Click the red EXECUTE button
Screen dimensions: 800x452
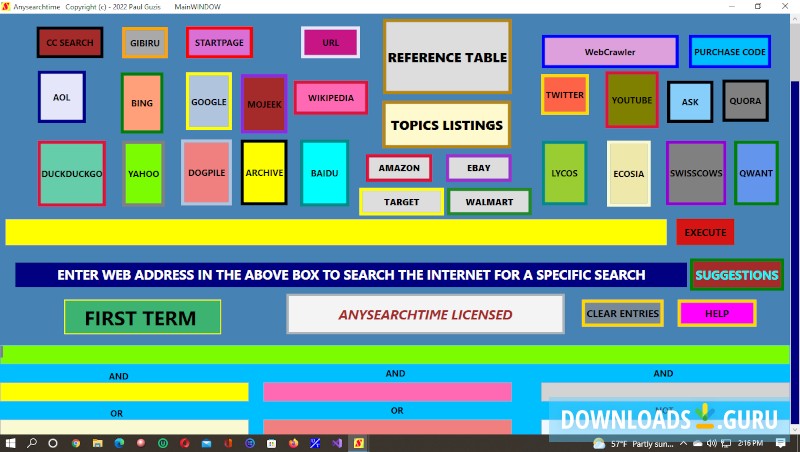(x=705, y=232)
